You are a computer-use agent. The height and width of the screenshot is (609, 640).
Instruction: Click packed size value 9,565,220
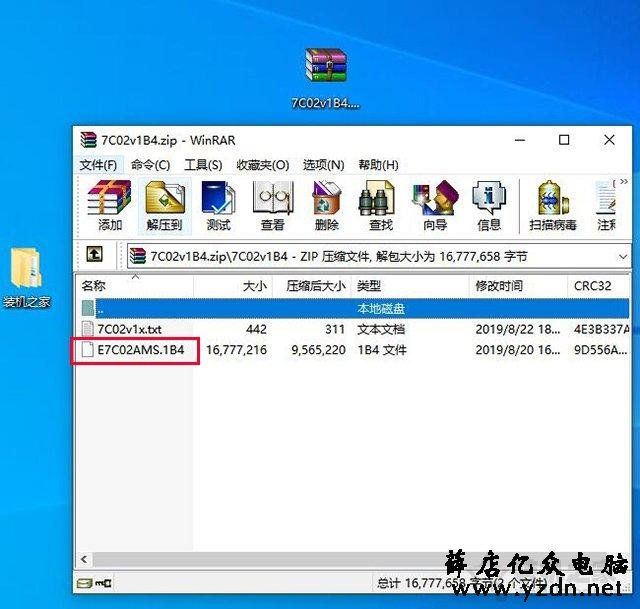[318, 350]
